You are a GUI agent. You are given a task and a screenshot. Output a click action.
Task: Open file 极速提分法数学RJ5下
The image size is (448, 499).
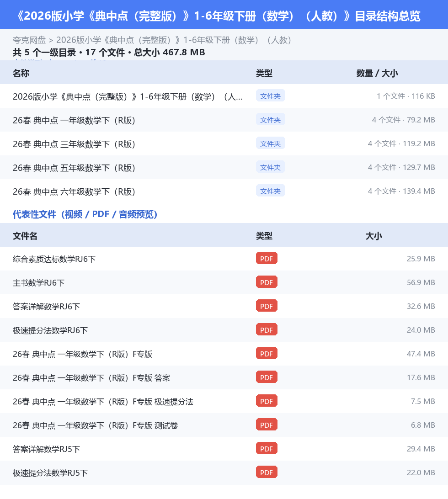pos(50,473)
